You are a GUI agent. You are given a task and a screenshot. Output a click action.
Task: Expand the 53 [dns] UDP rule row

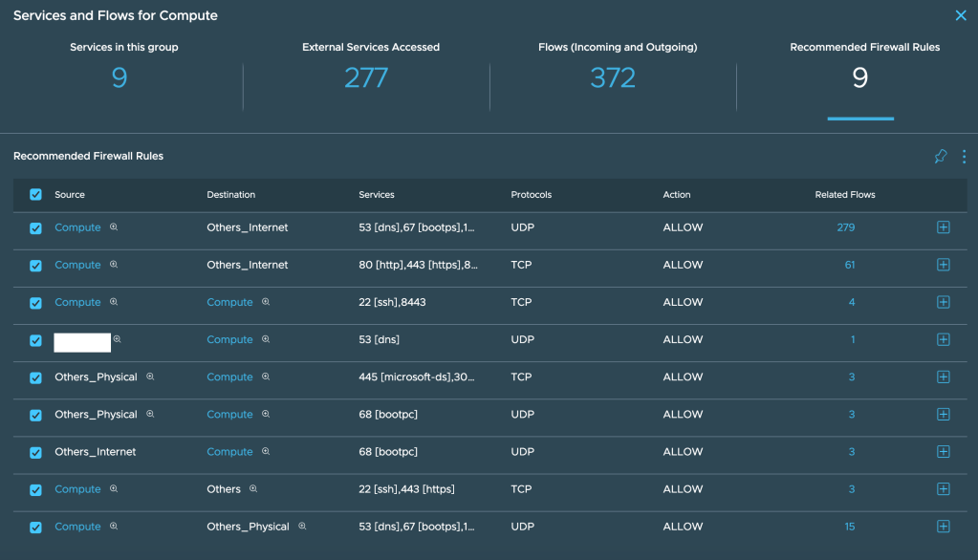(943, 339)
